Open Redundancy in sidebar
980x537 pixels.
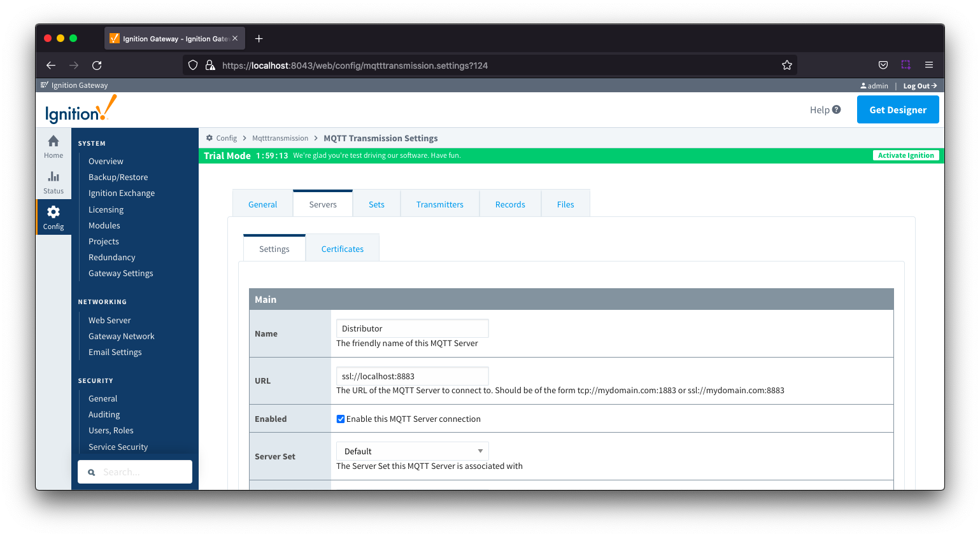112,257
